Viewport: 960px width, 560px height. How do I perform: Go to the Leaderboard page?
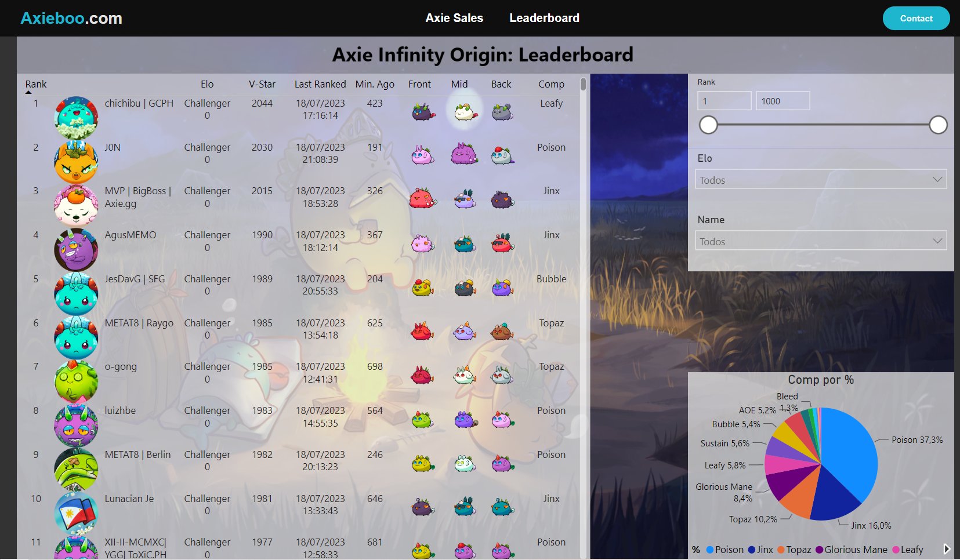click(x=544, y=18)
